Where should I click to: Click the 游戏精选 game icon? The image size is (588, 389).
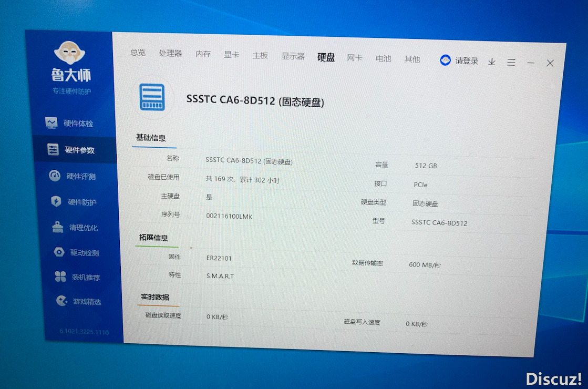tap(62, 301)
